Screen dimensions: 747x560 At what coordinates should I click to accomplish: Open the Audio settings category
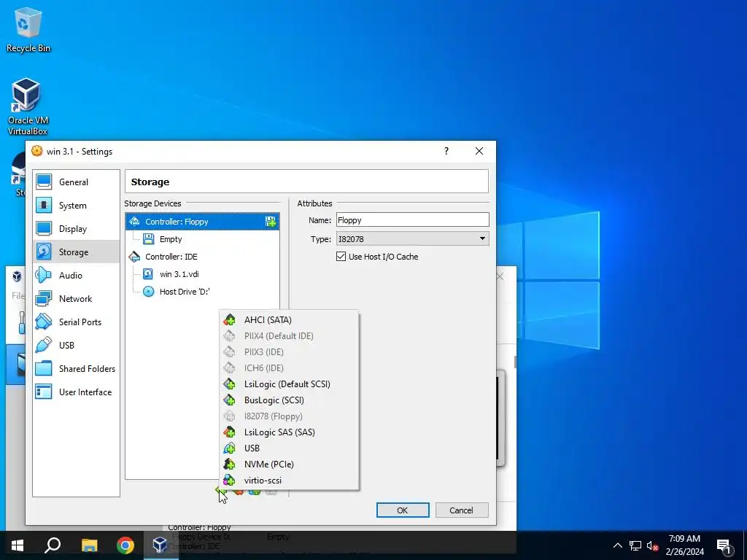pyautogui.click(x=76, y=275)
